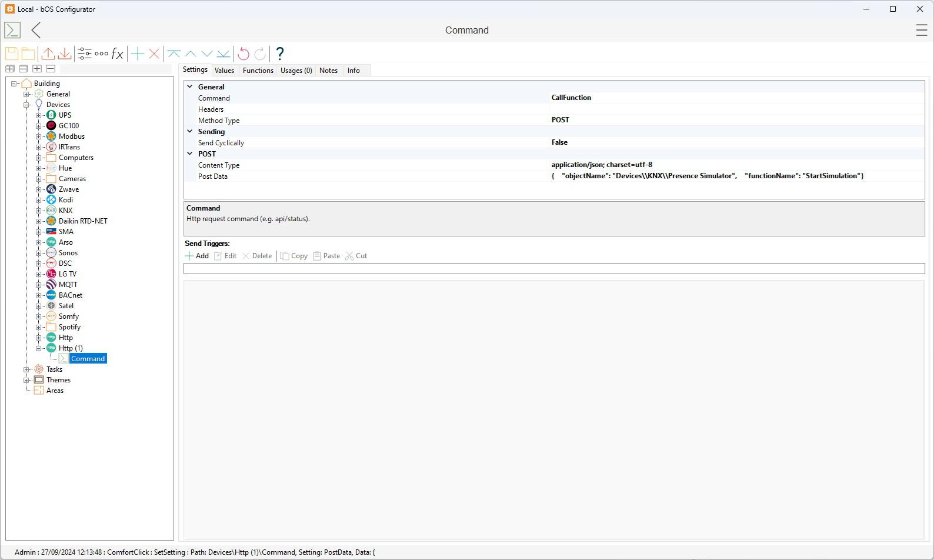
Task: Add a new send trigger
Action: pyautogui.click(x=197, y=256)
